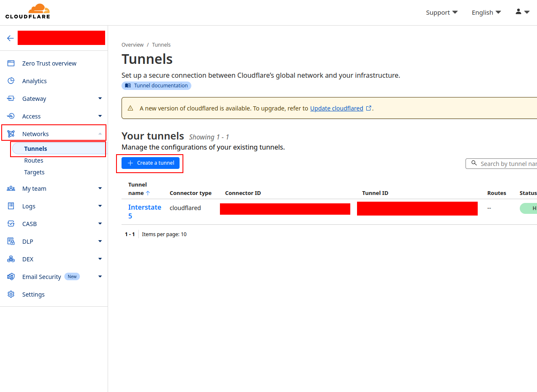Click the Email Security envelope icon
This screenshot has width=537, height=392.
click(11, 277)
